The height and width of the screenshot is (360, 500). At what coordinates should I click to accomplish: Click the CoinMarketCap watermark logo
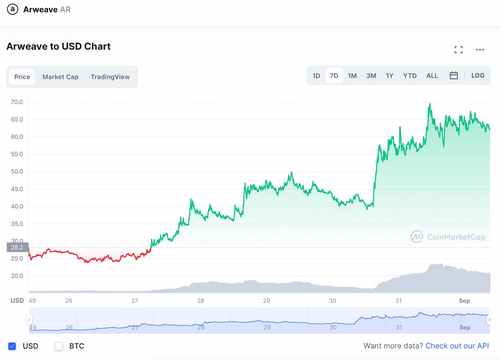point(448,237)
